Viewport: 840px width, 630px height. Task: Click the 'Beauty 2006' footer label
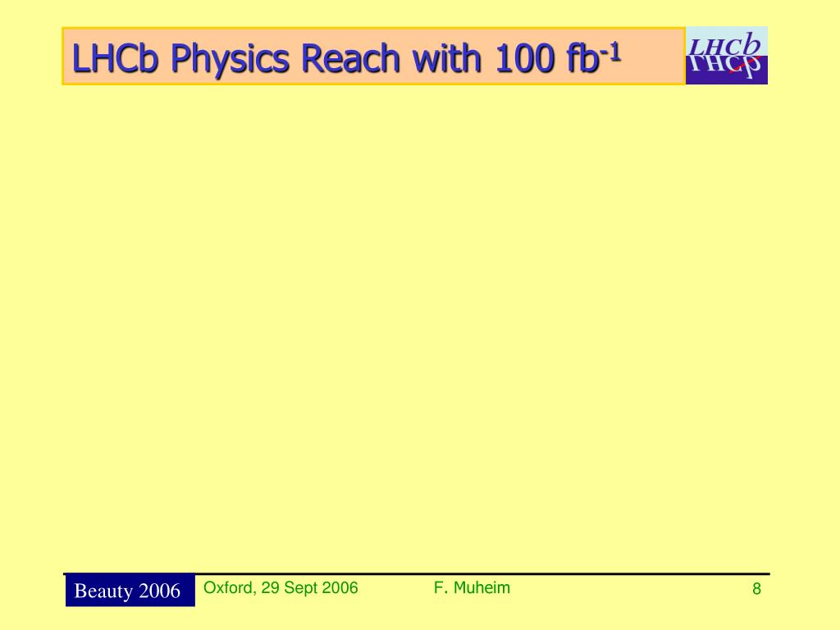click(x=130, y=591)
